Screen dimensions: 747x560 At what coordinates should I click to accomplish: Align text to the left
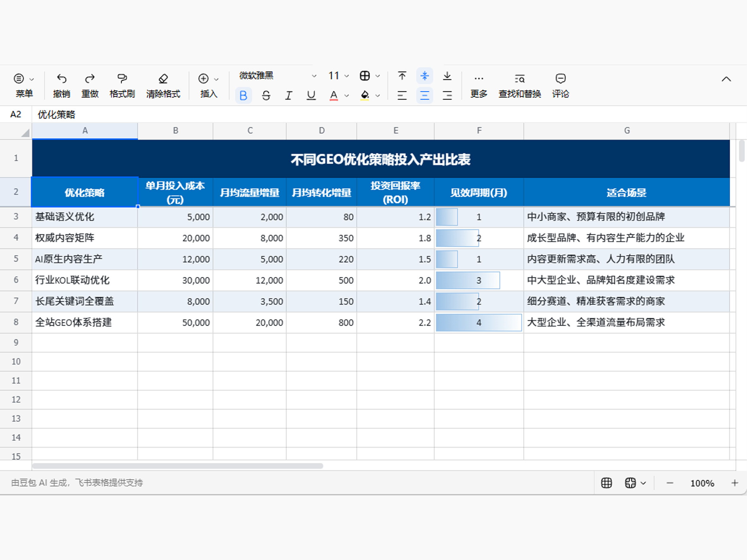pyautogui.click(x=402, y=95)
